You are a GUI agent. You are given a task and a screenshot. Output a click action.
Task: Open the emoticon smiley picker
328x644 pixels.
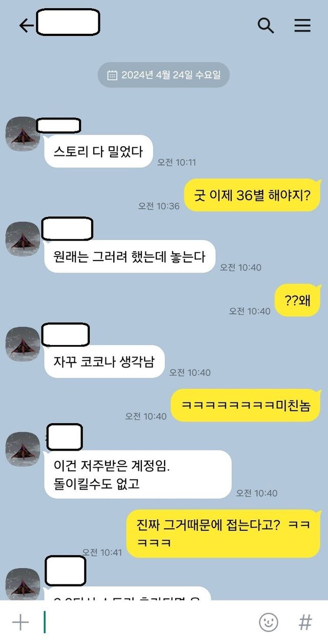pos(268,622)
